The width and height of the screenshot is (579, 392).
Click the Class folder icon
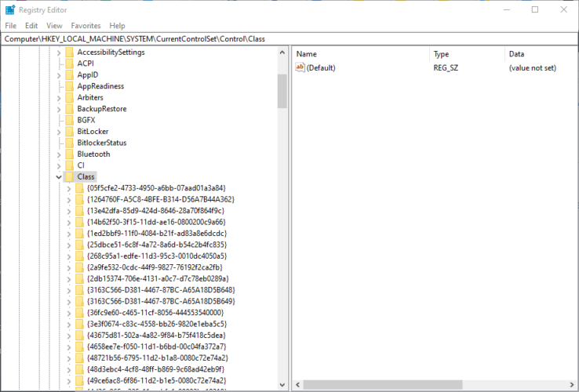(69, 177)
